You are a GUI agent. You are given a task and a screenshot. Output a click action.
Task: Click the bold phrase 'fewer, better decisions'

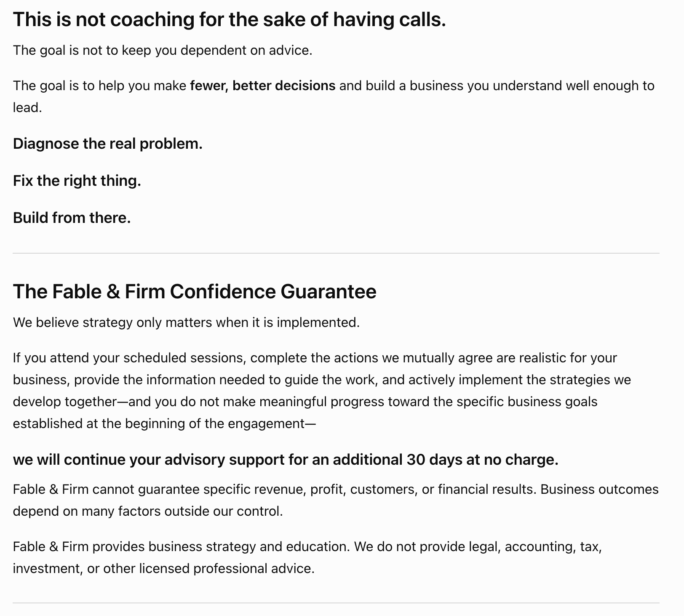[263, 86]
